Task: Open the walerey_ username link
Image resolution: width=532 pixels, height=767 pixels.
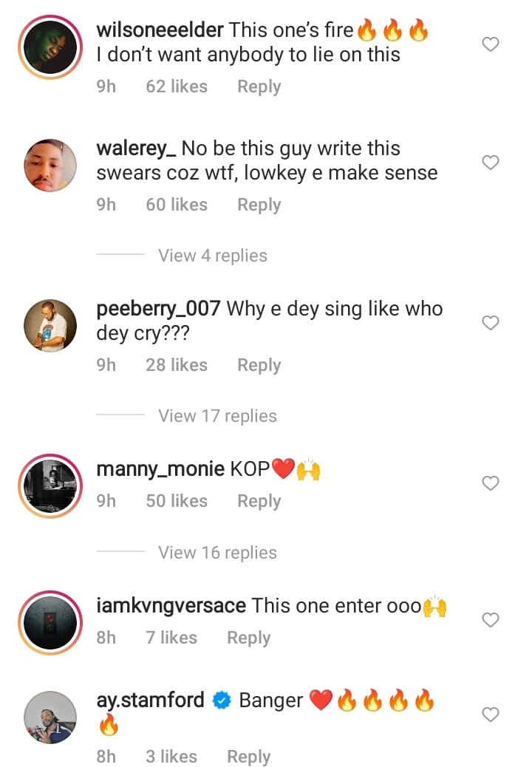Action: point(136,148)
